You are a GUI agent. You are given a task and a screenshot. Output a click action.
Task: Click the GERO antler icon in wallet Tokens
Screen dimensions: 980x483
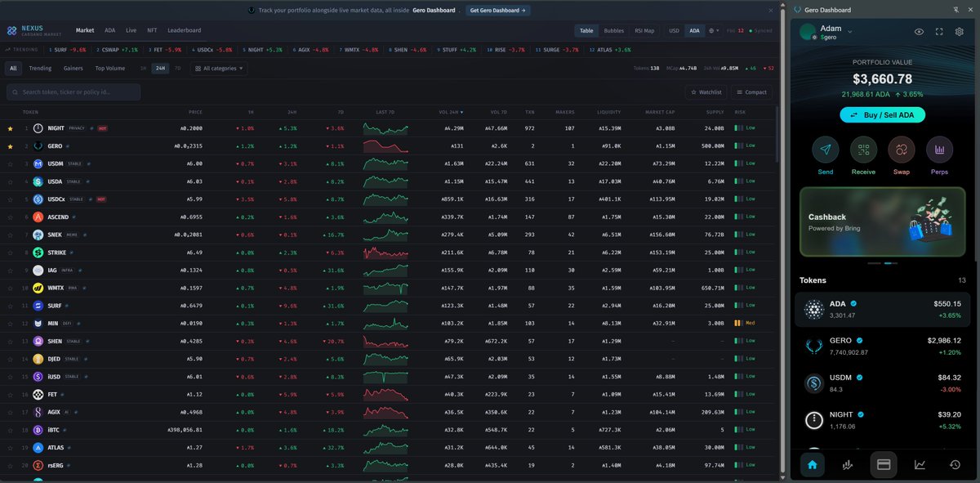[814, 346]
